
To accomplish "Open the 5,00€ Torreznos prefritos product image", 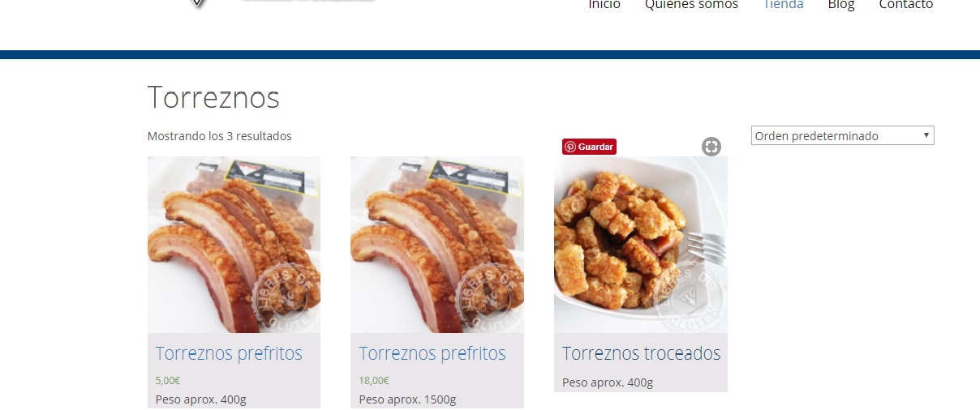I will (234, 245).
